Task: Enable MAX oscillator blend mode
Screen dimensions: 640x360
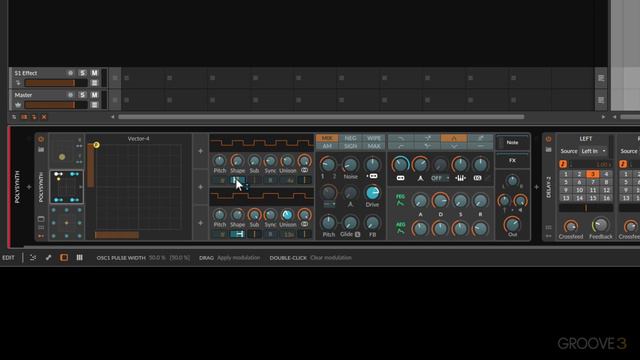Action: coord(373,146)
